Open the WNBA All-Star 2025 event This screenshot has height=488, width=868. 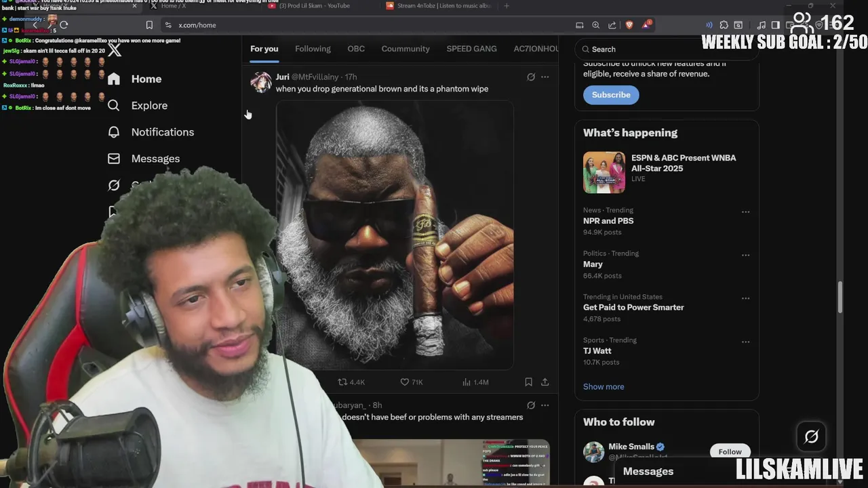coord(684,163)
